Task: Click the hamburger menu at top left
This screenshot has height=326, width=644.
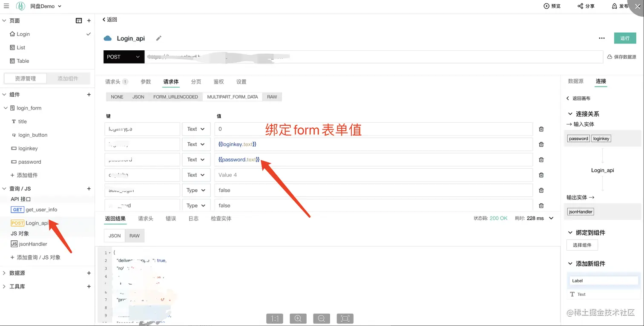Action: click(6, 6)
